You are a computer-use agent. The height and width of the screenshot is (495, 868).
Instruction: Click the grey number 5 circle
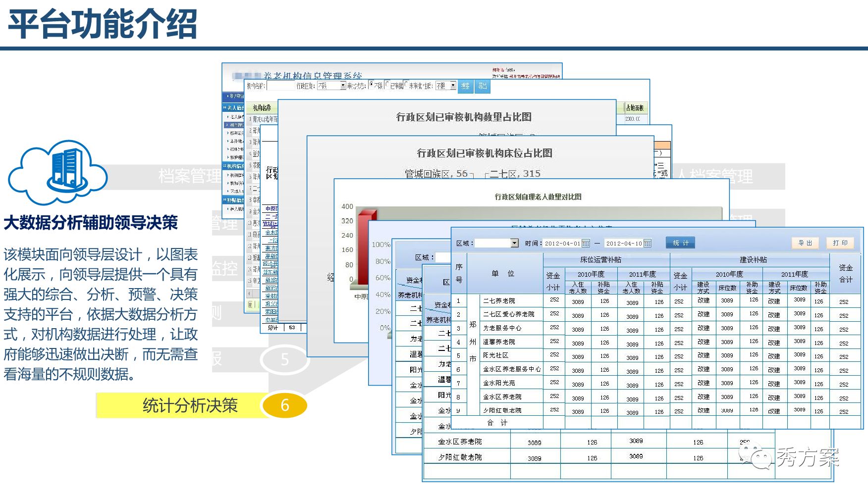pos(284,359)
